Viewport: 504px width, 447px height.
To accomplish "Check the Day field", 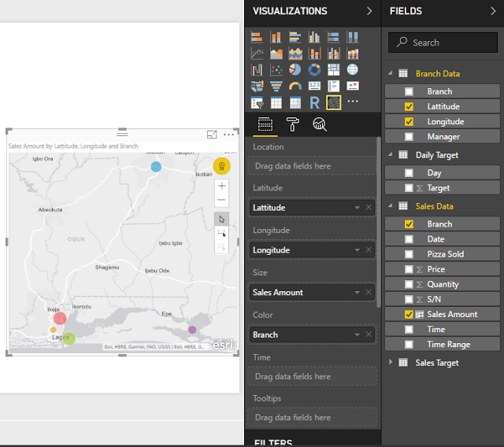I will pos(409,173).
